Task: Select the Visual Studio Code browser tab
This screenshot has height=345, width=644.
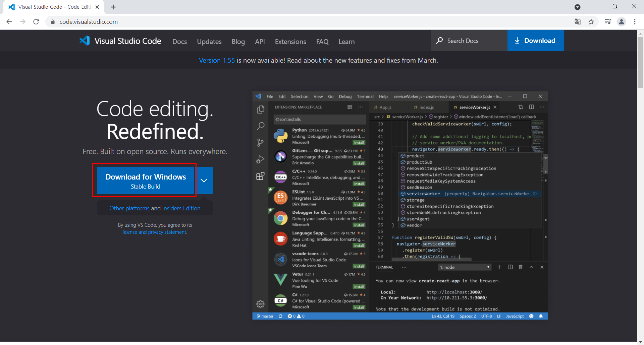Action: 54,7
